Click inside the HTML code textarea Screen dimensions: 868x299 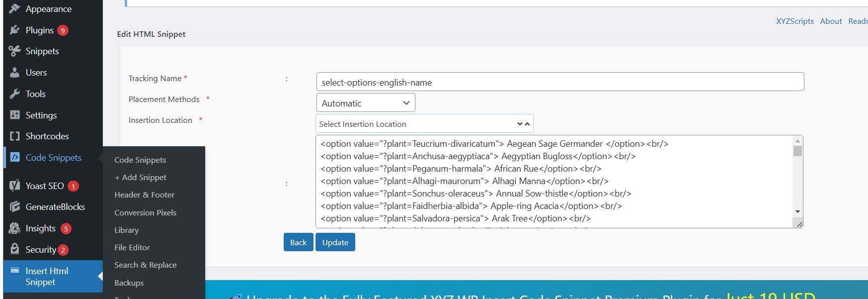click(554, 182)
